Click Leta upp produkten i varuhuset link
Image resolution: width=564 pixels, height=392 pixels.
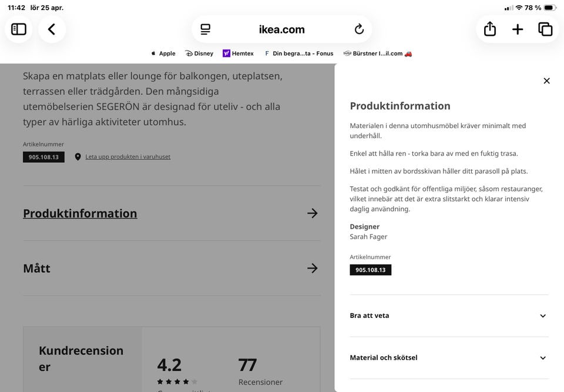(127, 157)
